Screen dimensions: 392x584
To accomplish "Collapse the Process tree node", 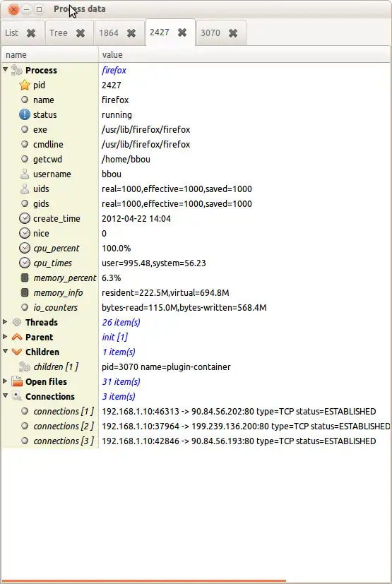I will click(5, 69).
